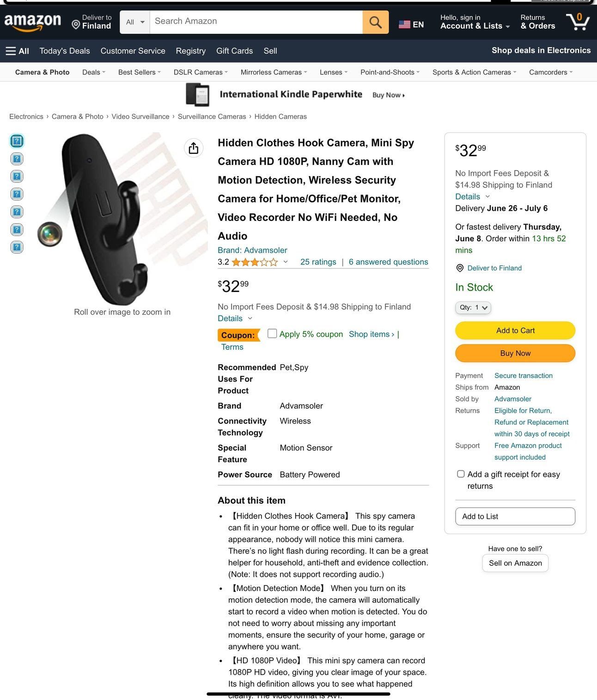This screenshot has width=597, height=700.
Task: Open the Qty quantity dropdown
Action: point(473,307)
